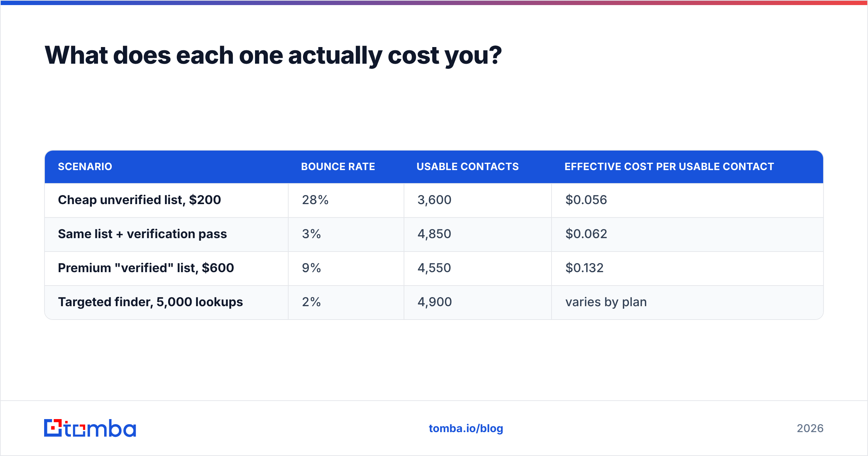Screen dimensions: 868x456
Task: Click the slide title 'What does each one actually cost you?'
Action: (273, 55)
